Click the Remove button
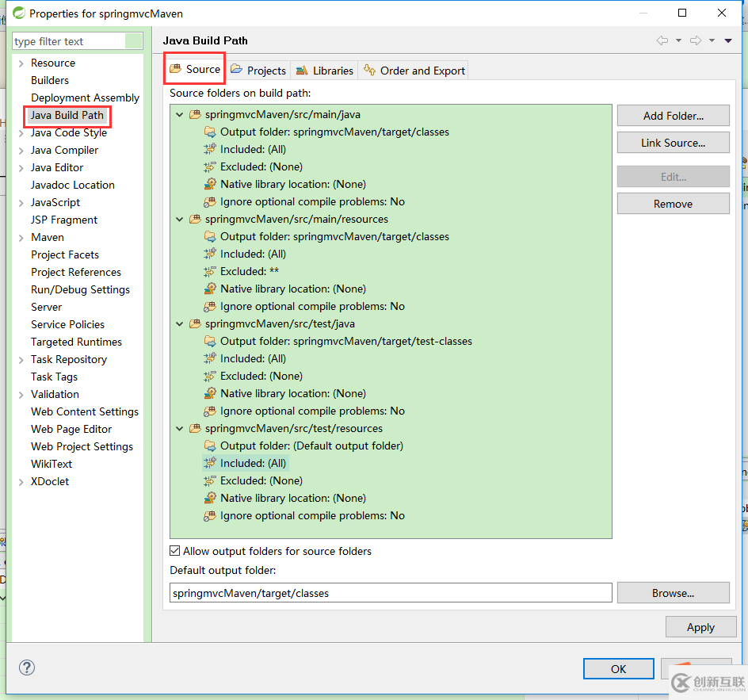 (x=673, y=204)
